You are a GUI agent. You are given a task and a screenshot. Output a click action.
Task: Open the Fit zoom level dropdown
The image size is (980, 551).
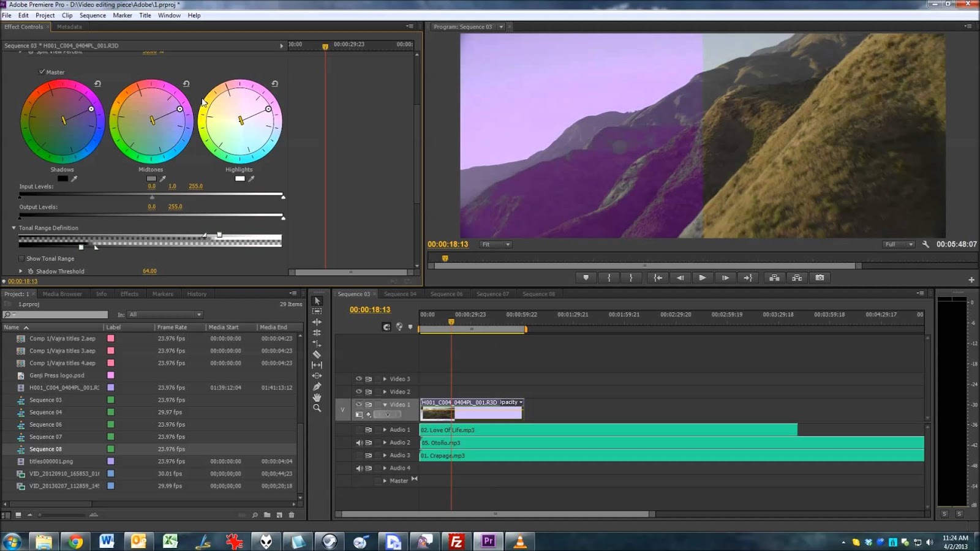pos(496,245)
